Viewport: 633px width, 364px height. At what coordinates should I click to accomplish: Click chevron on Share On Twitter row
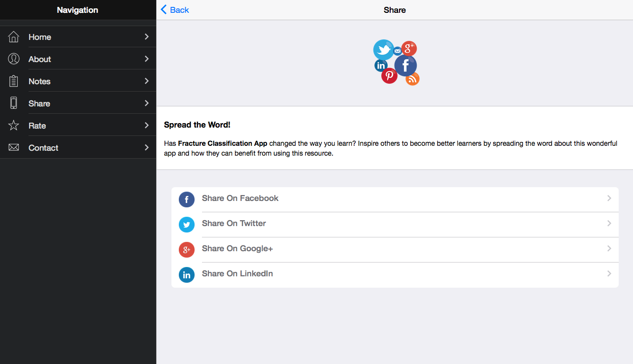[609, 224]
